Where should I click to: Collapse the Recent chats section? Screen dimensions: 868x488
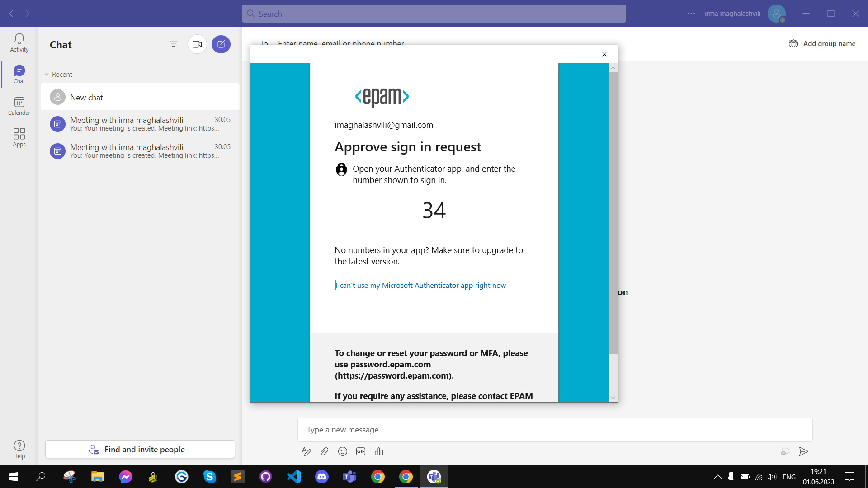(47, 75)
